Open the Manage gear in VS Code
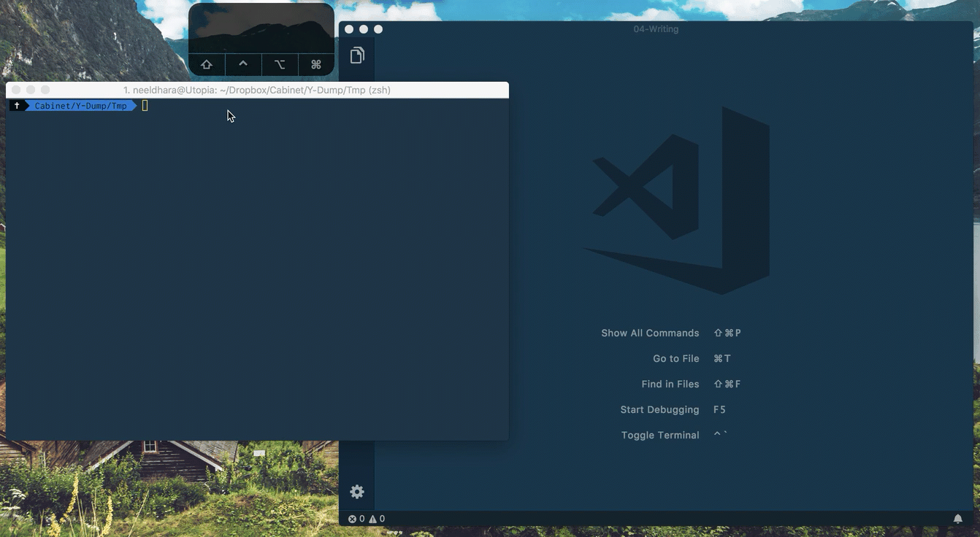This screenshot has width=980, height=537. point(357,492)
